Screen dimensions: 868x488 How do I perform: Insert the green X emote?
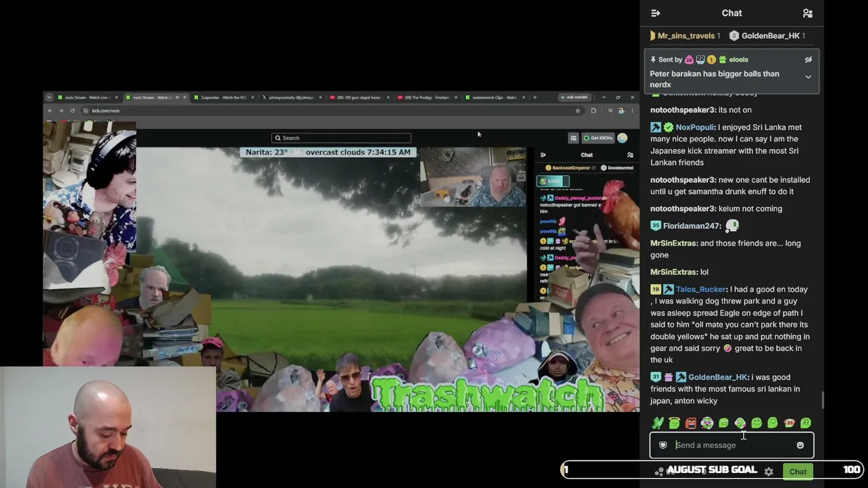(658, 423)
